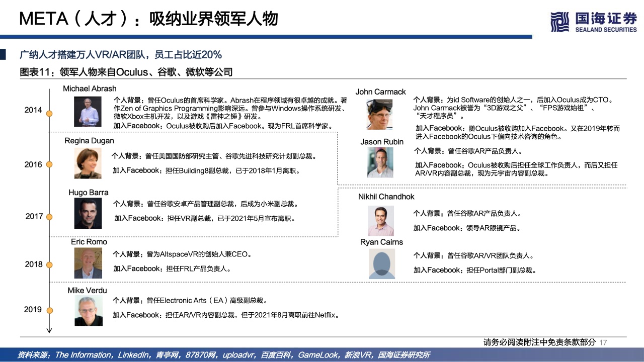644x362 pixels.
Task: Select Mike Verdu's portrait photo
Action: pyautogui.click(x=89, y=311)
